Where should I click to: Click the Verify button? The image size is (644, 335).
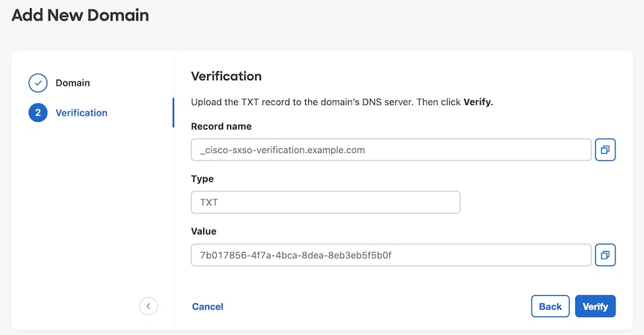tap(595, 307)
